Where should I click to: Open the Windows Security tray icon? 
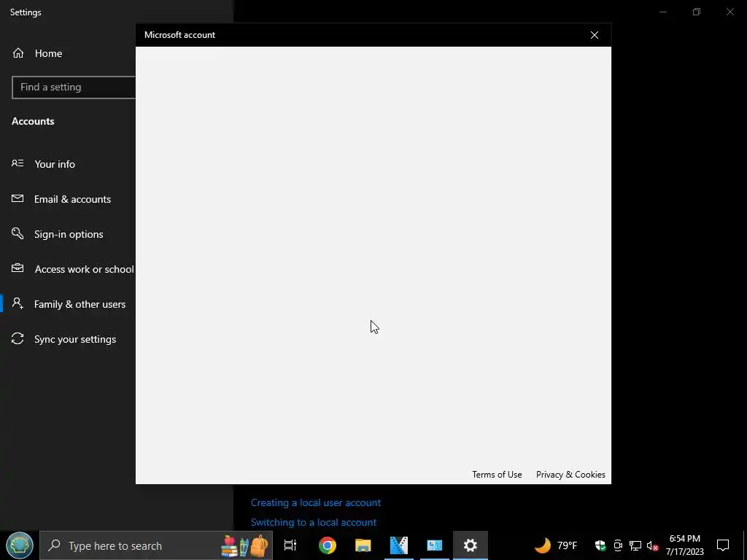pos(600,545)
